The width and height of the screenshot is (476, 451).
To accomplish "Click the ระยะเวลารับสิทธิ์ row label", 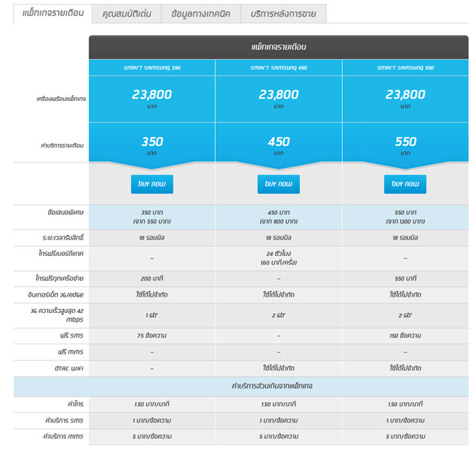I will 63,237.
